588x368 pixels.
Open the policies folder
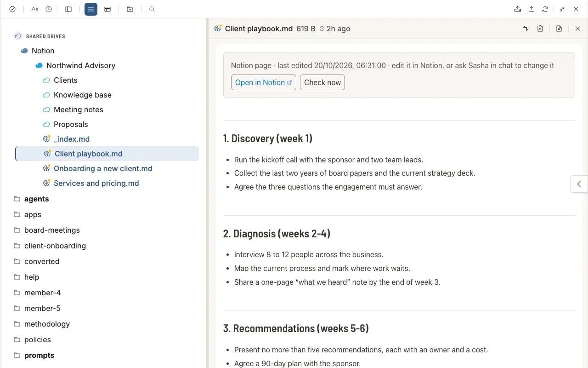pos(38,339)
